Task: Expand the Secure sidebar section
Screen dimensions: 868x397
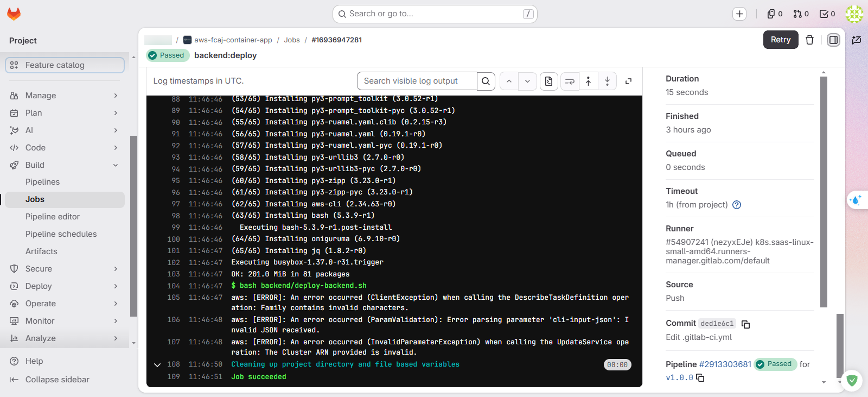Action: click(65, 269)
